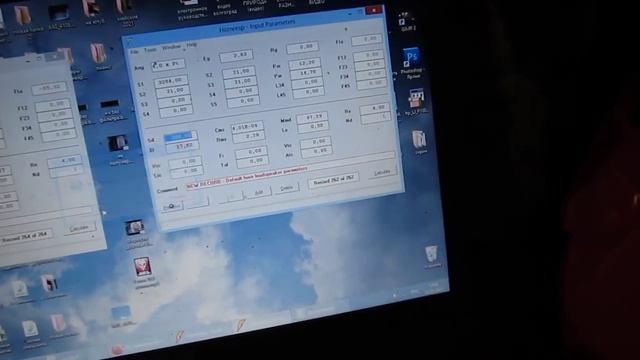640x360 pixels.
Task: Click the Le field below Mmd
Action: tap(313, 127)
